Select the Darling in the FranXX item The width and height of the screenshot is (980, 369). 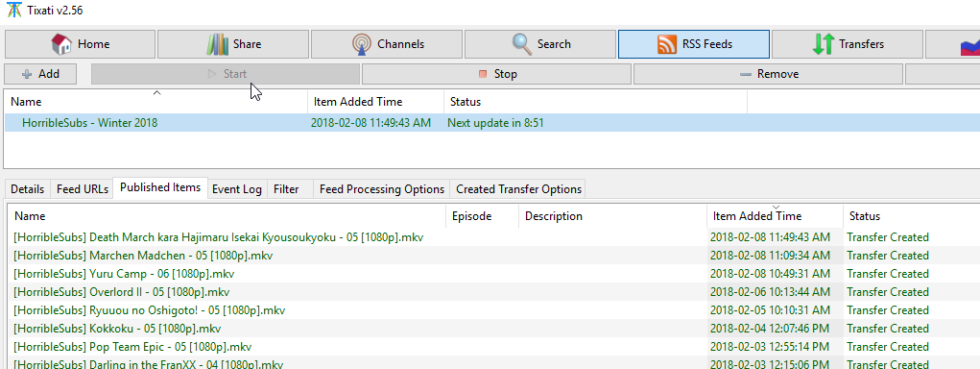coord(148,363)
